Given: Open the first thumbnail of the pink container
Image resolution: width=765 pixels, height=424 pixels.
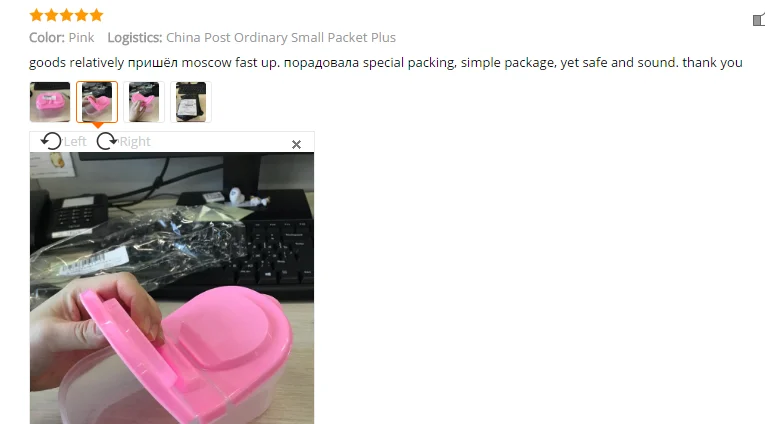Looking at the screenshot, I should (x=50, y=102).
